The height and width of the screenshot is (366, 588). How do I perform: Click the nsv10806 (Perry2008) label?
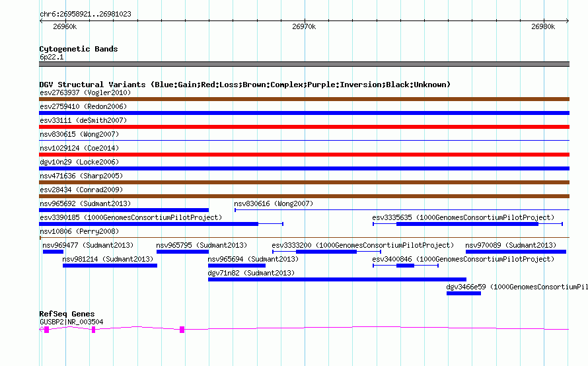coord(79,231)
